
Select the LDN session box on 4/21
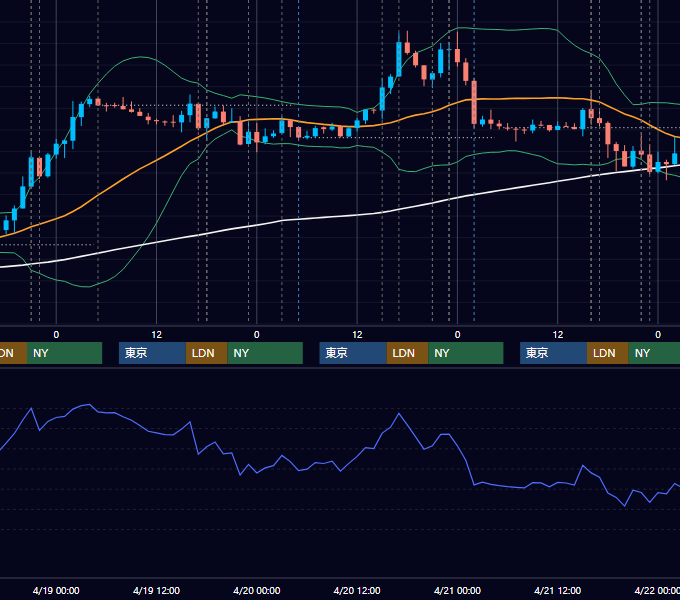pyautogui.click(x=608, y=353)
